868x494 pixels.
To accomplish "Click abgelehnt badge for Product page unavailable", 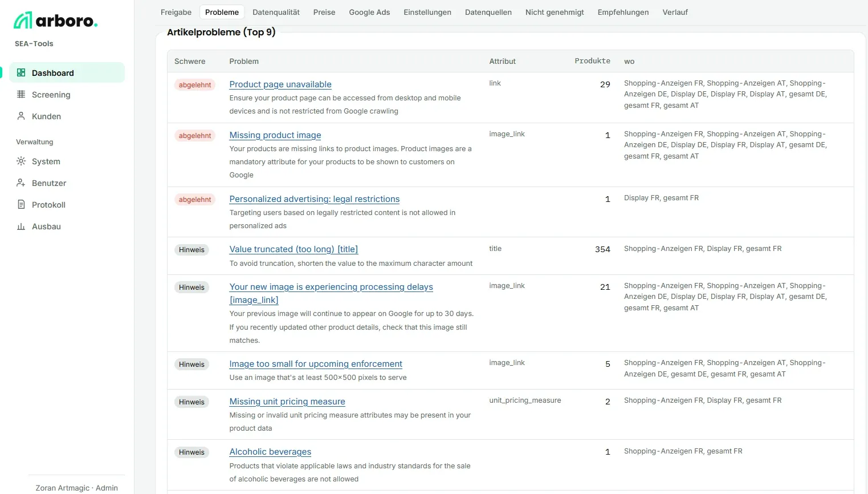I will click(195, 85).
